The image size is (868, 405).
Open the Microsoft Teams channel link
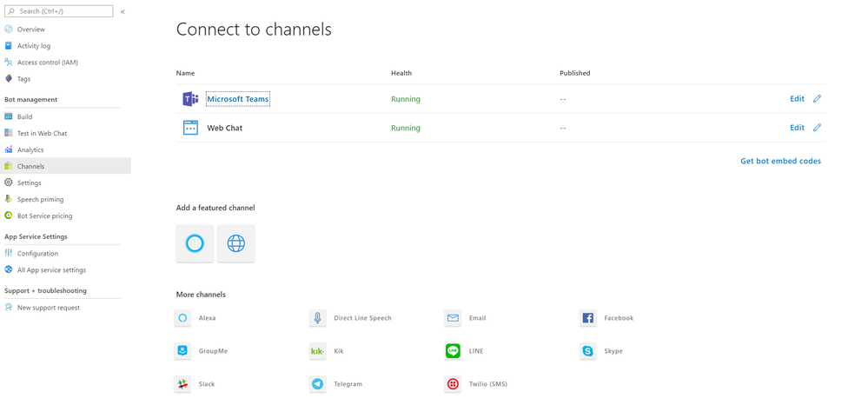click(x=238, y=99)
